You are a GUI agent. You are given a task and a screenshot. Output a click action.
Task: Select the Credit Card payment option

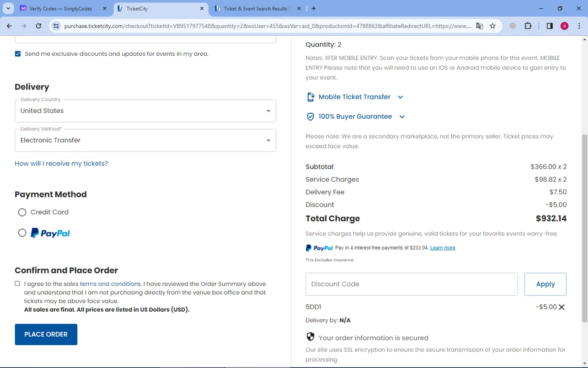(22, 212)
